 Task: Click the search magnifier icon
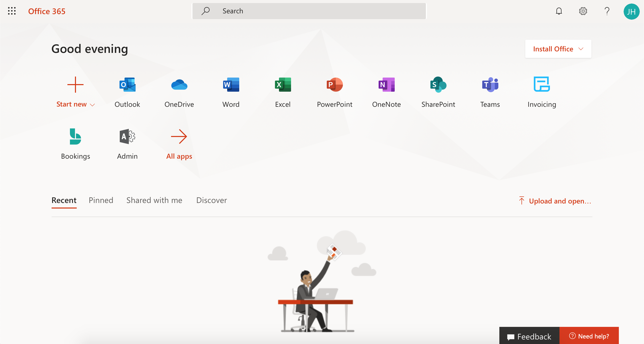[x=206, y=11]
